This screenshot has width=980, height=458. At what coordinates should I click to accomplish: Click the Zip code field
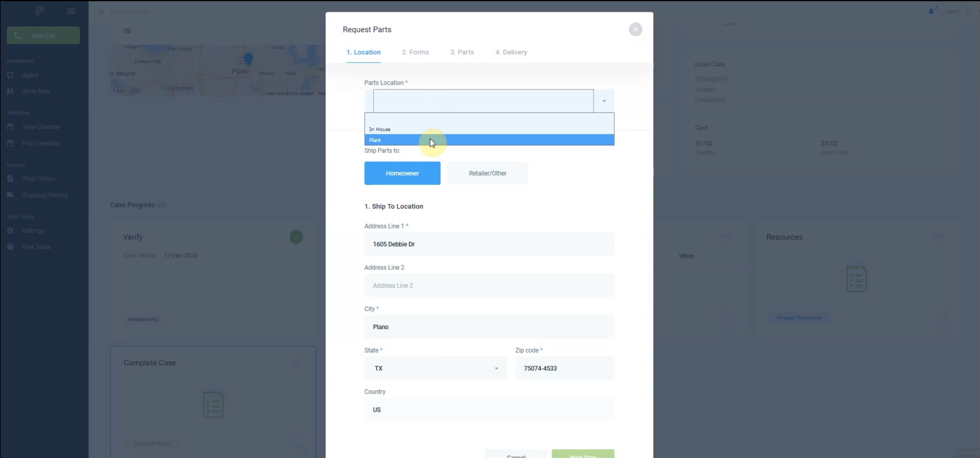point(564,368)
